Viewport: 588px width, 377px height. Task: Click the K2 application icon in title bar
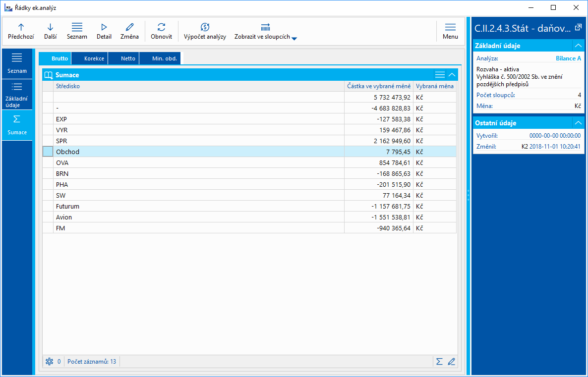8,7
